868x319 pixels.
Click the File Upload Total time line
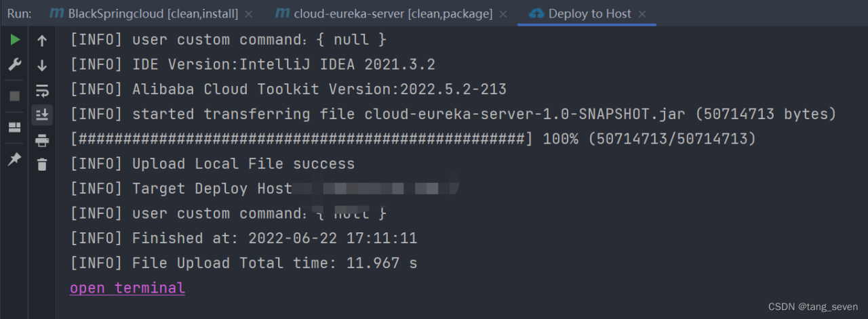click(244, 263)
